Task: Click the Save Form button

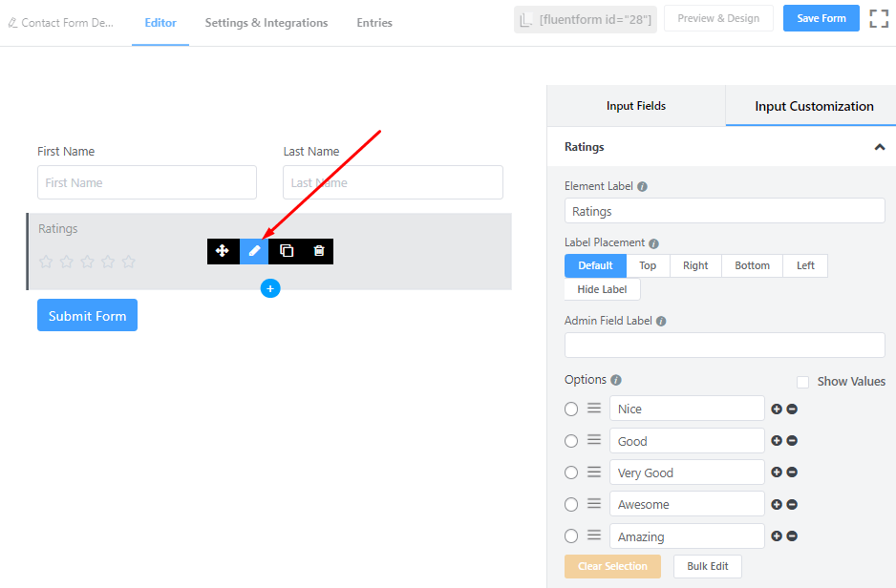Action: point(821,18)
